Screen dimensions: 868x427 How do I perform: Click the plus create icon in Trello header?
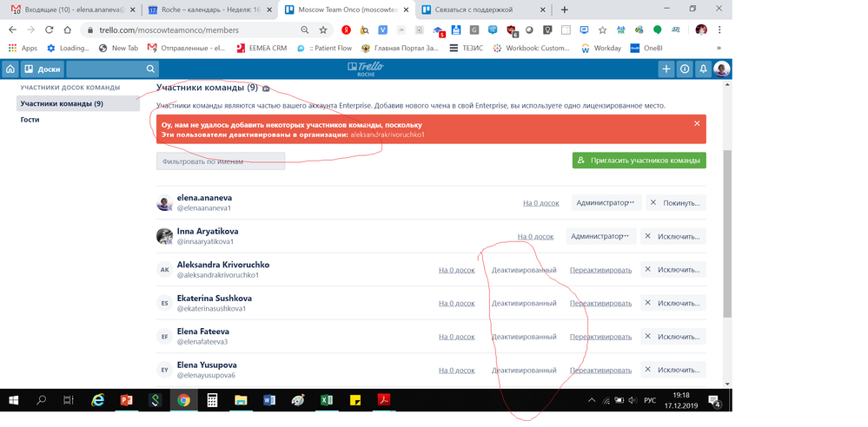tap(666, 69)
